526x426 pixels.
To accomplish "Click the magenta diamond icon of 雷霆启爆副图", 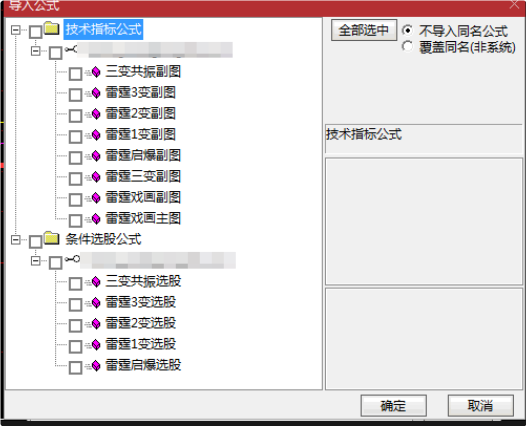I will click(x=96, y=156).
